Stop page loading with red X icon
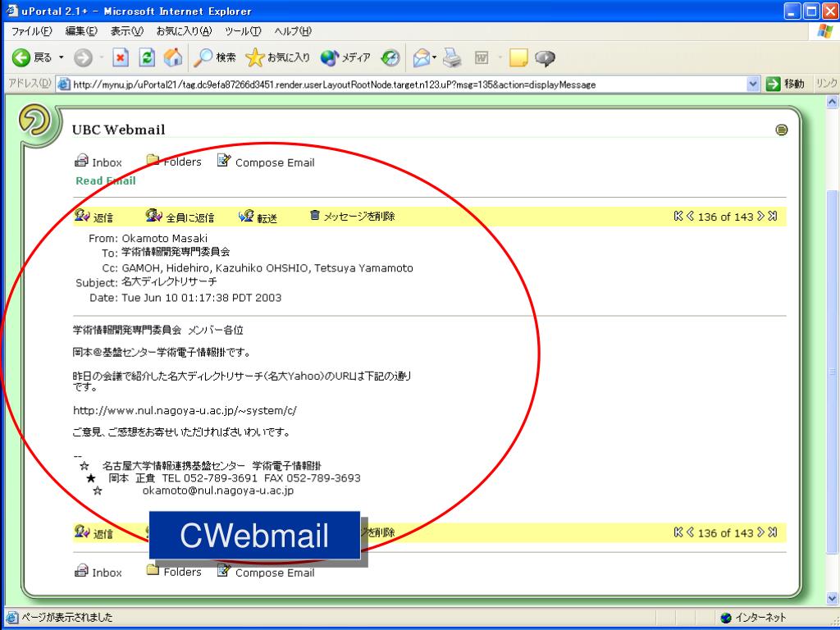 pyautogui.click(x=121, y=57)
